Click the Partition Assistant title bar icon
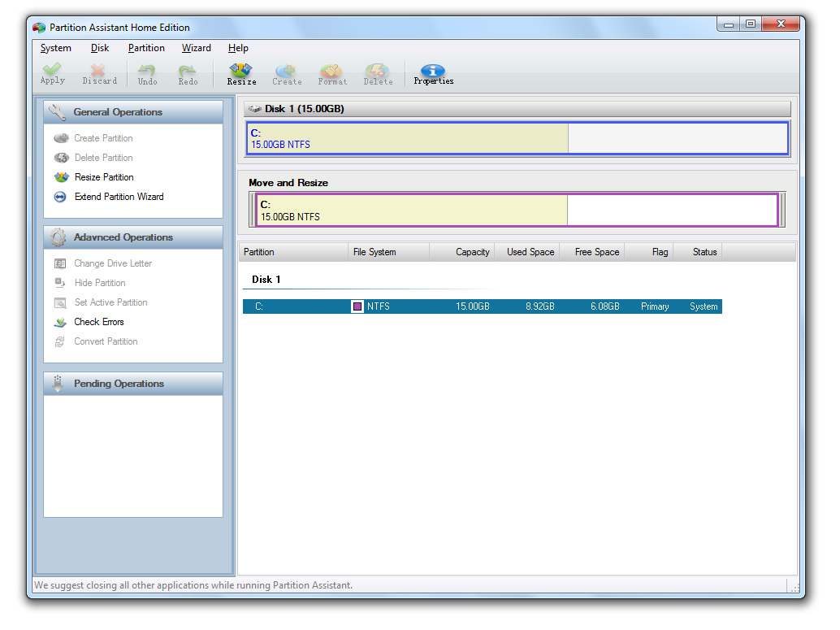This screenshot has height=630, width=840. 39,28
